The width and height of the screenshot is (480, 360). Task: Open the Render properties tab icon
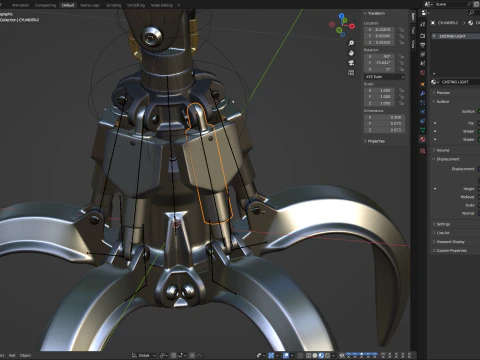(423, 36)
